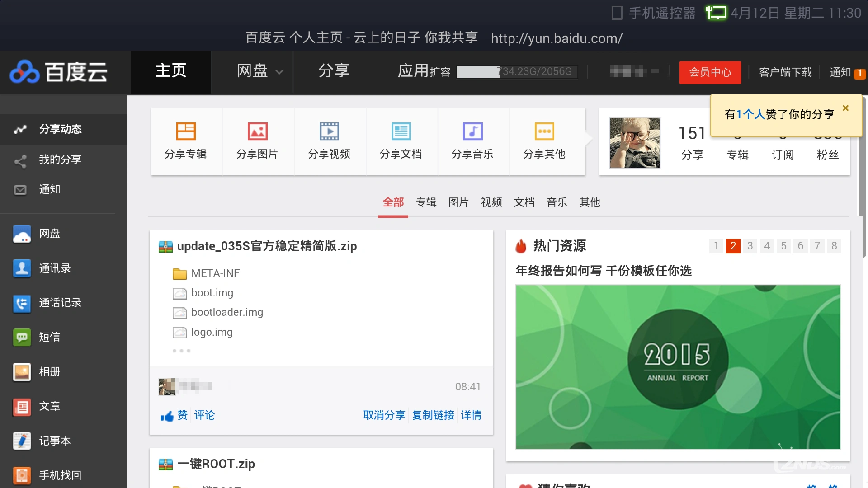Open 通知 notifications in top bar

(840, 72)
